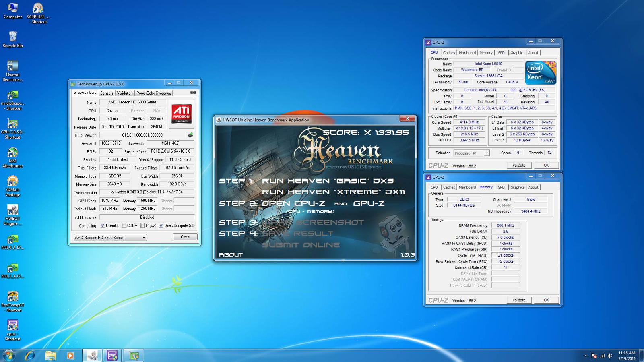Open Processor #1 selection dropdown in CPU-Z
The image size is (644, 362).
(x=471, y=153)
